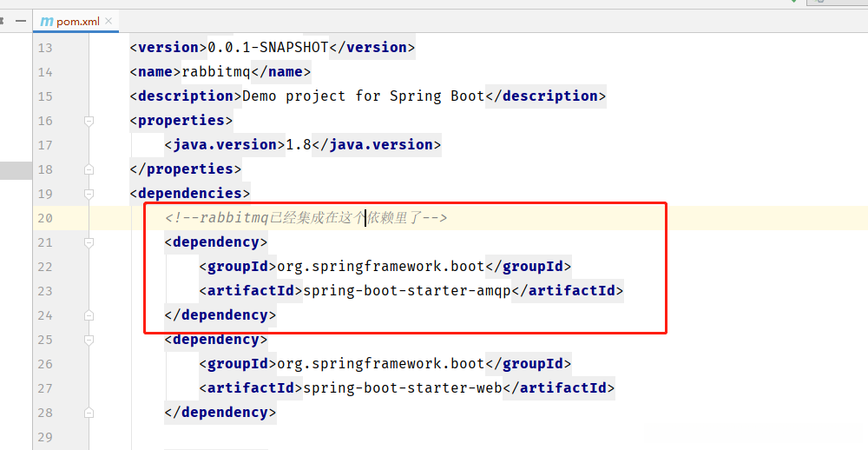
Task: Fold the web dependency at line 25
Action: [89, 340]
